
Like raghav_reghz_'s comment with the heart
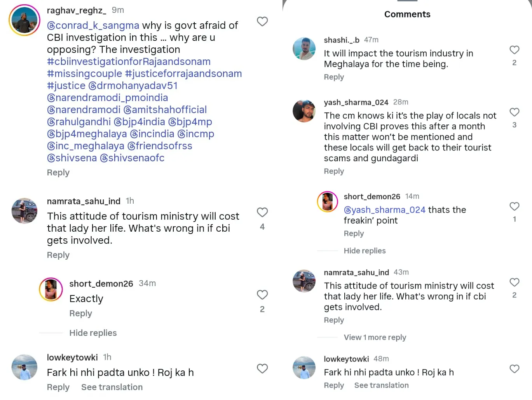click(262, 21)
